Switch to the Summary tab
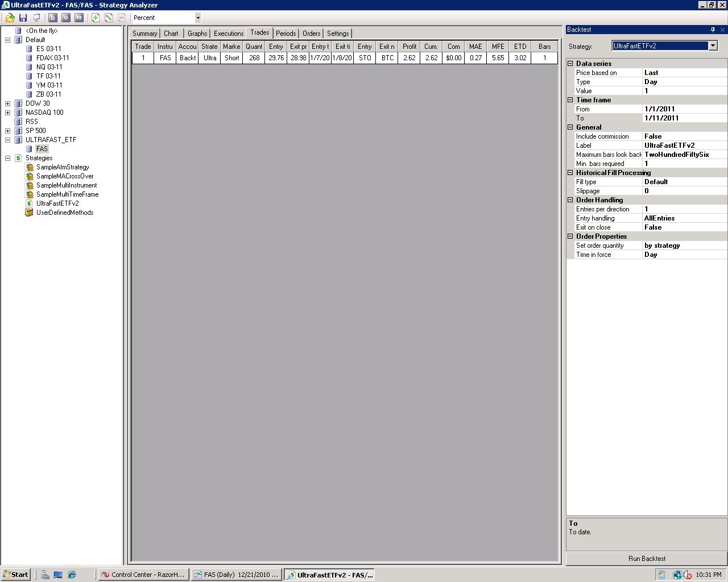728x582 pixels. pos(145,34)
